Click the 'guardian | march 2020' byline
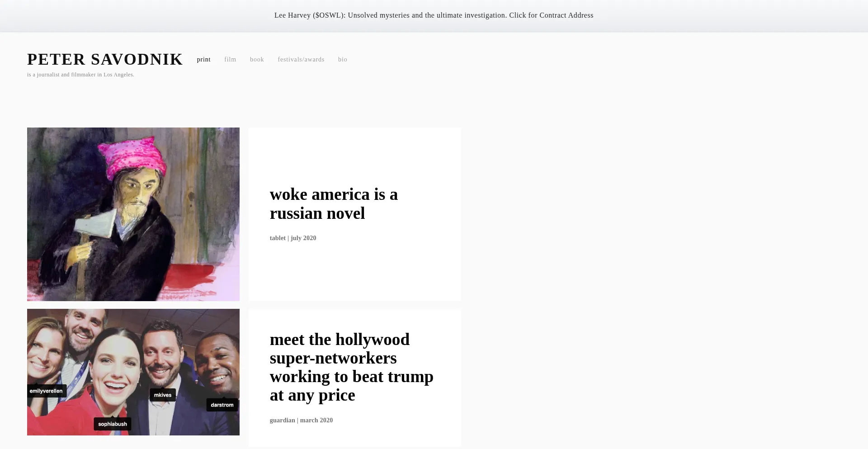This screenshot has height=449, width=868. pos(301,421)
